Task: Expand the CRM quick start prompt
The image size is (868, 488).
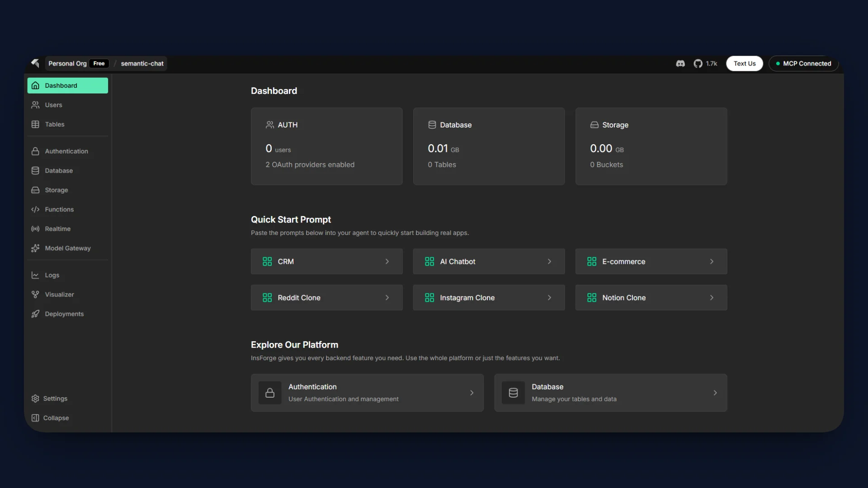Action: pos(326,261)
